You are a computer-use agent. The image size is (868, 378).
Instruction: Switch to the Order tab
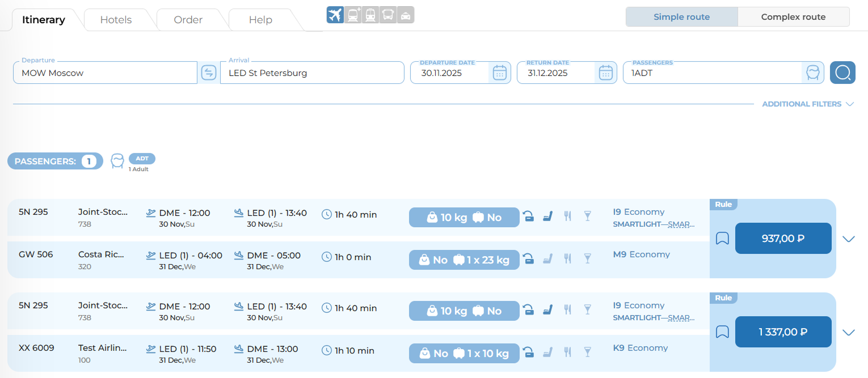click(x=188, y=20)
